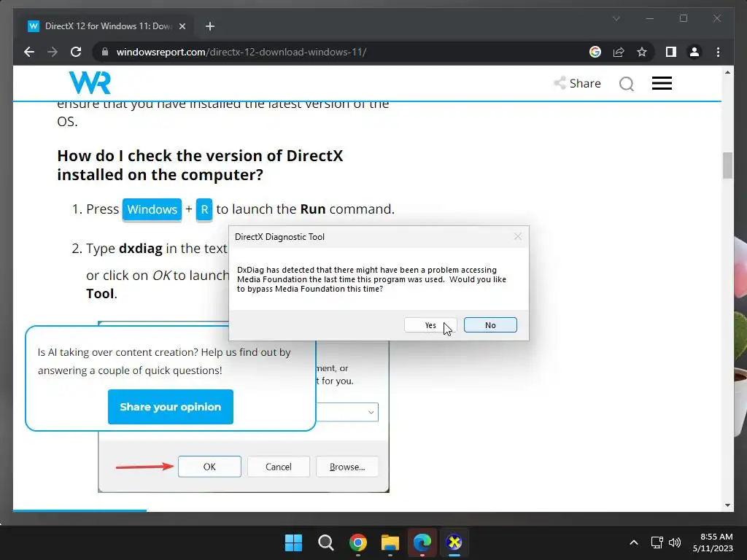
Task: Click the network icon in the system tray
Action: click(657, 542)
